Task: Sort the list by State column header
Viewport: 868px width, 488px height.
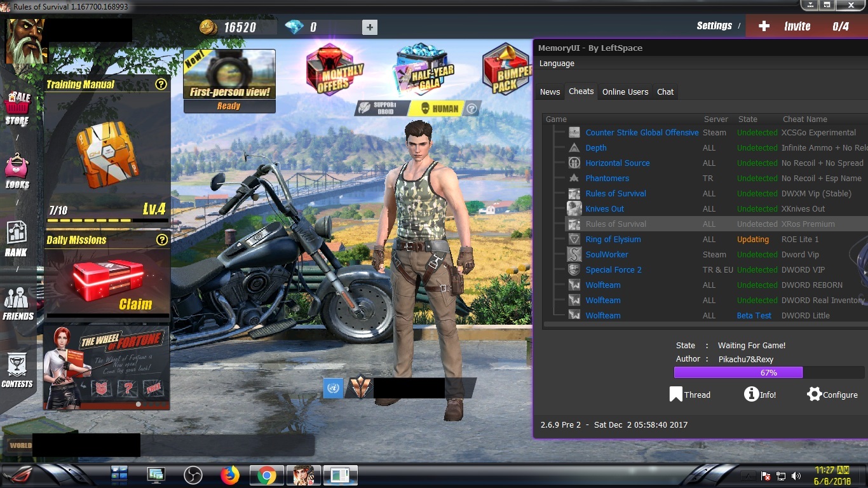Action: coord(748,119)
